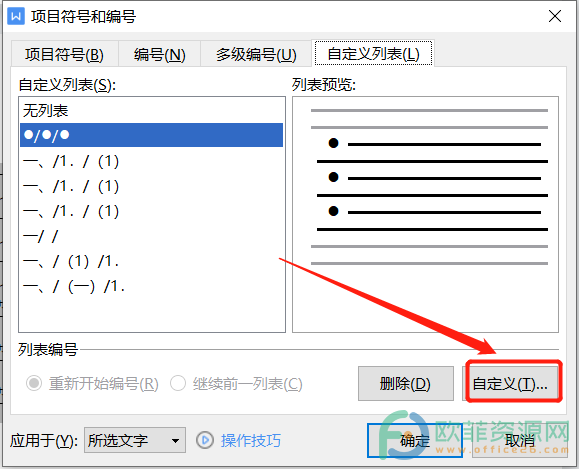The image size is (579, 469).
Task: Open the 编号(N) tab
Action: tap(160, 54)
